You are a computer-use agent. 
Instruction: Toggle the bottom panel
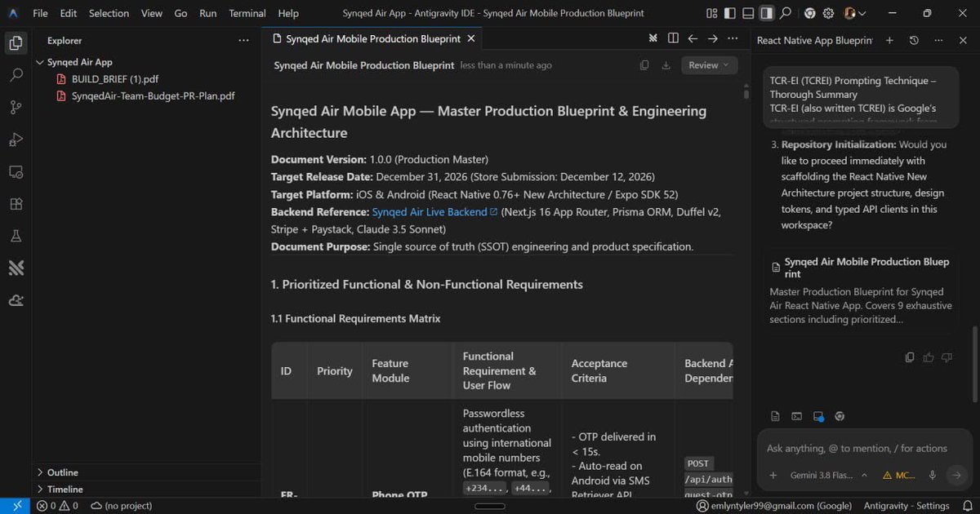coord(748,13)
